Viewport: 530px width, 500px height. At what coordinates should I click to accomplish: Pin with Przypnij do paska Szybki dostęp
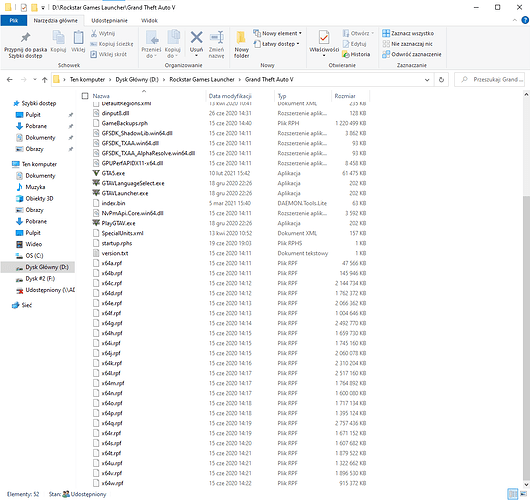[25, 45]
